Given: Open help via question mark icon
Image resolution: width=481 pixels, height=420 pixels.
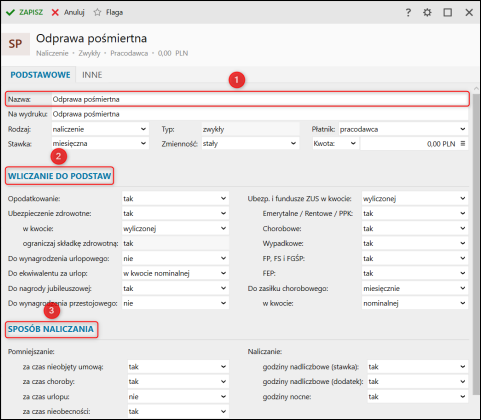Looking at the screenshot, I should 408,13.
